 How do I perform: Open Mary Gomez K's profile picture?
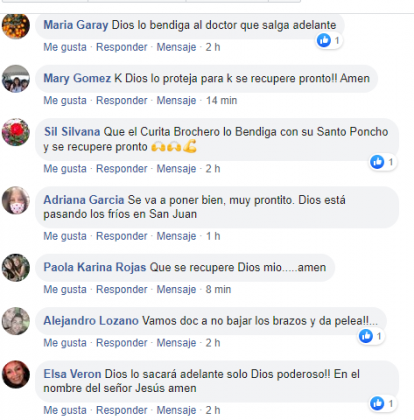point(16,79)
